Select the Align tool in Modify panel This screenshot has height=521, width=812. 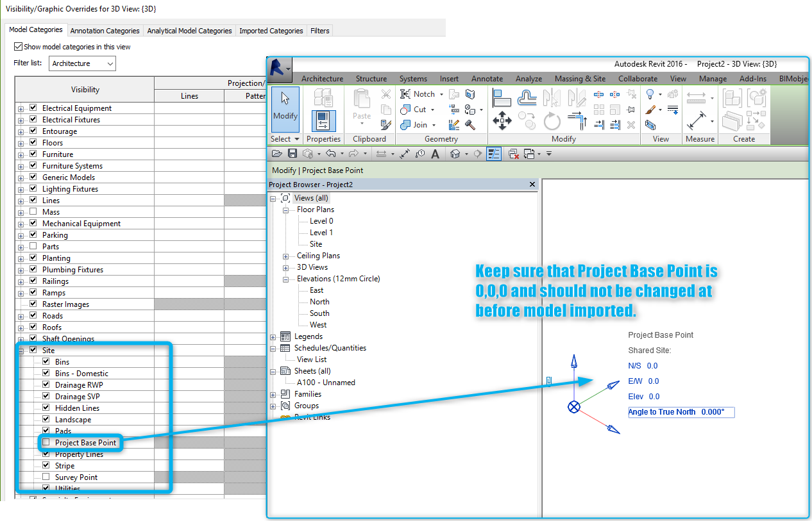click(x=502, y=97)
